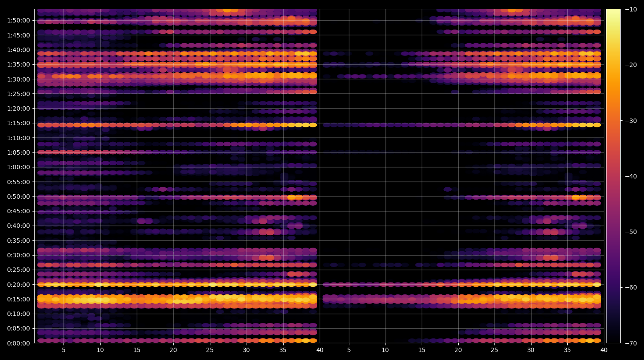Select x-axis label 30 under the left heatmap
The height and width of the screenshot is (360, 644).
[x=247, y=350]
